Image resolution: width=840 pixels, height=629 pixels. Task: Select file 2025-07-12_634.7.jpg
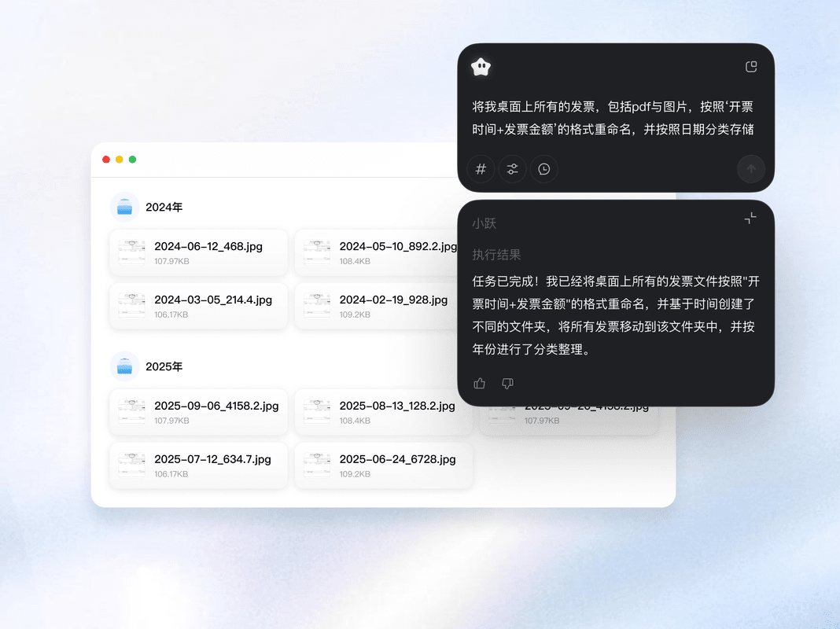click(198, 465)
